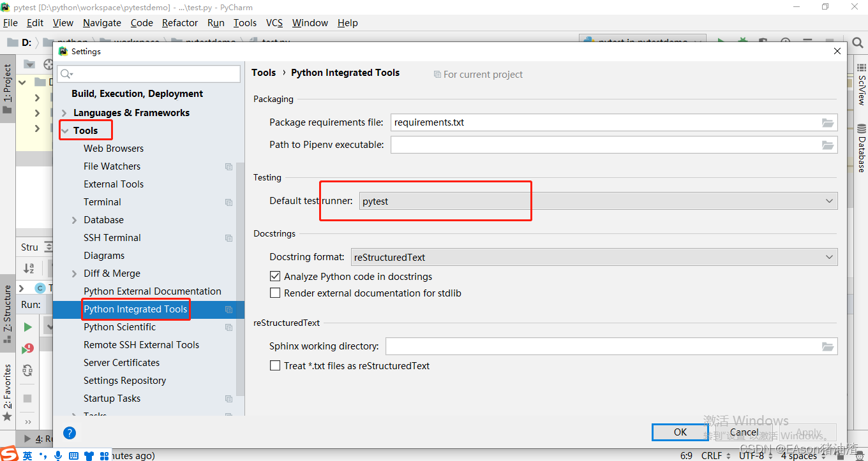Open the Tools menu in menu bar

click(x=245, y=23)
